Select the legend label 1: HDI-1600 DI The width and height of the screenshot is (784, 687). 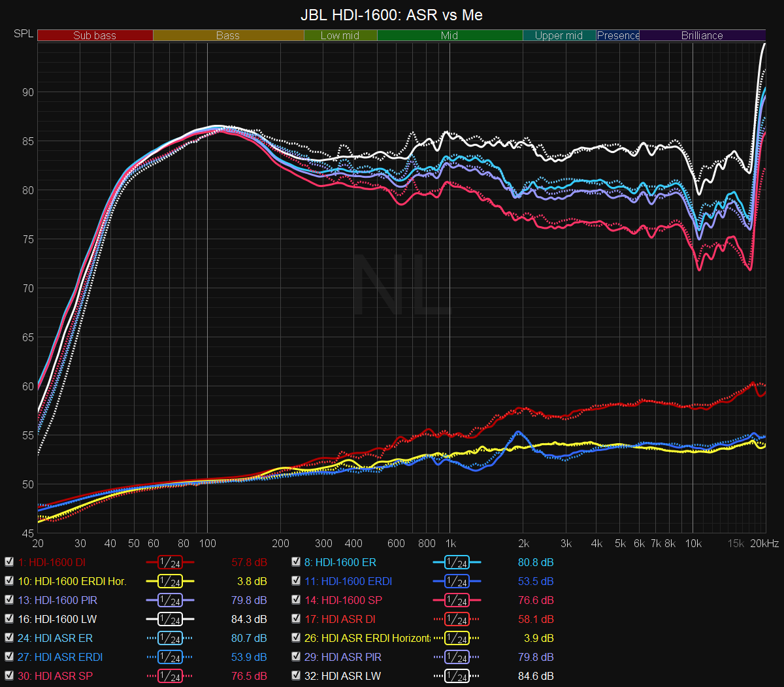point(52,562)
